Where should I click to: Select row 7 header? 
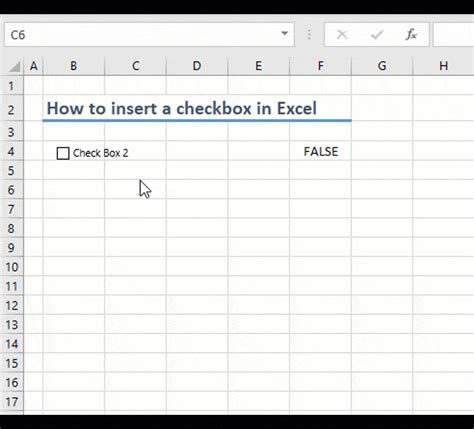[x=12, y=209]
